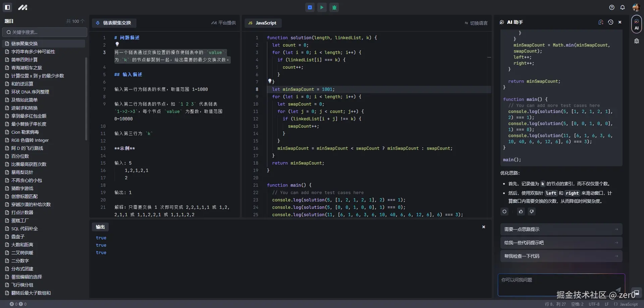Start a new AI chat conversation

pyautogui.click(x=601, y=22)
